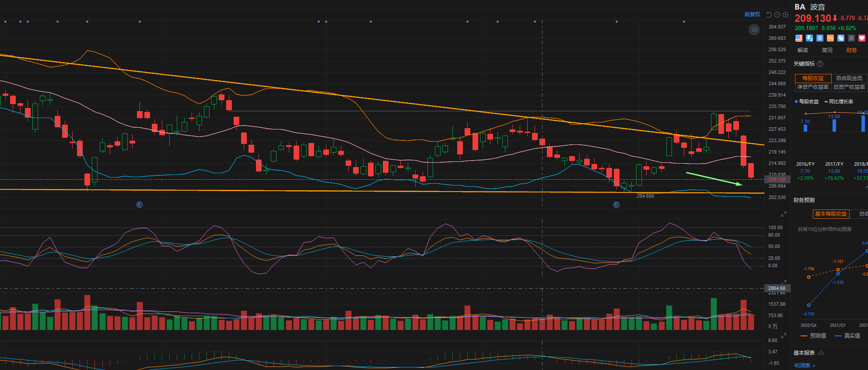Select the 财务 tab
This screenshot has width=868, height=370.
[x=852, y=50]
